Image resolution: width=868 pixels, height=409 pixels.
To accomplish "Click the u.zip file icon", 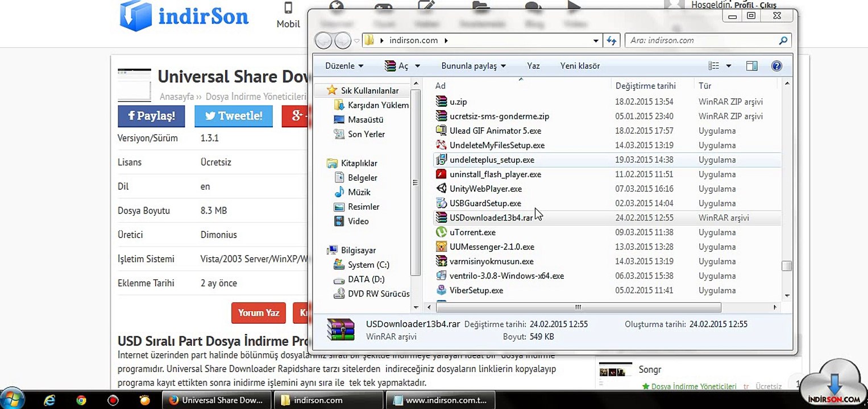I will pos(441,102).
